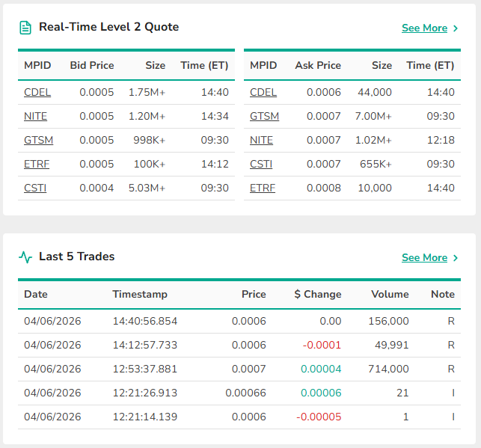Click timestamp 12:21:26.913

pos(145,393)
